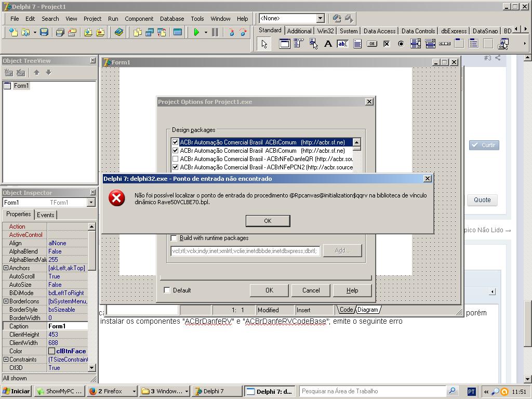Click the Iniciar start button
Viewport: 532px width, 399px height.
(x=16, y=391)
